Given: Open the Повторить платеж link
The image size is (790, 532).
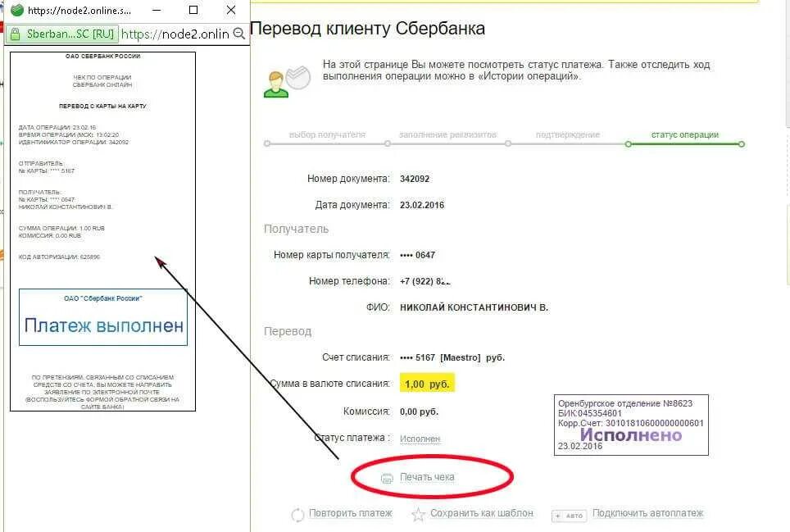Looking at the screenshot, I should [350, 513].
